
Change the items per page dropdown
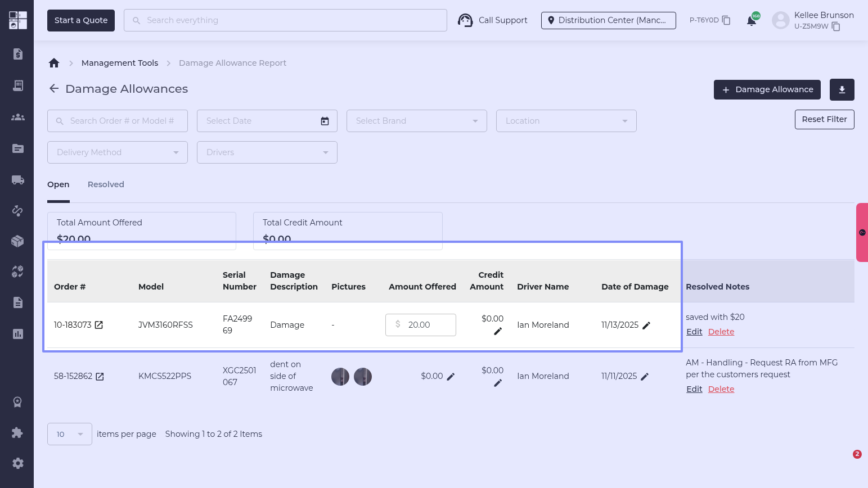click(x=70, y=434)
